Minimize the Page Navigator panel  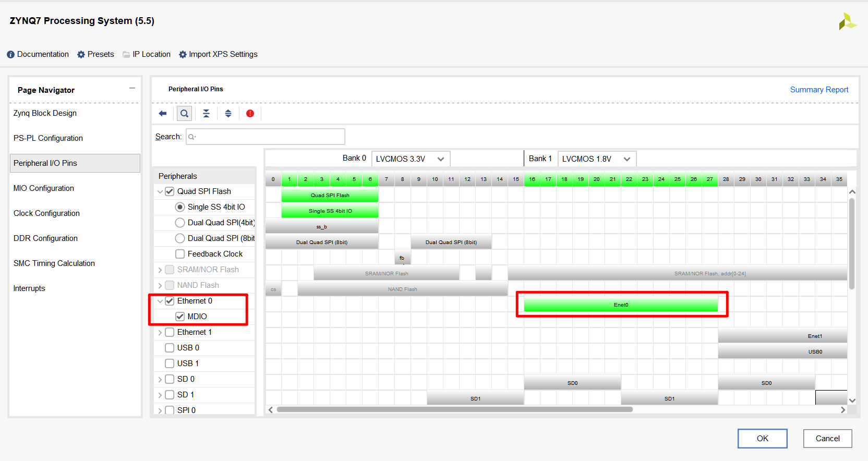point(132,88)
